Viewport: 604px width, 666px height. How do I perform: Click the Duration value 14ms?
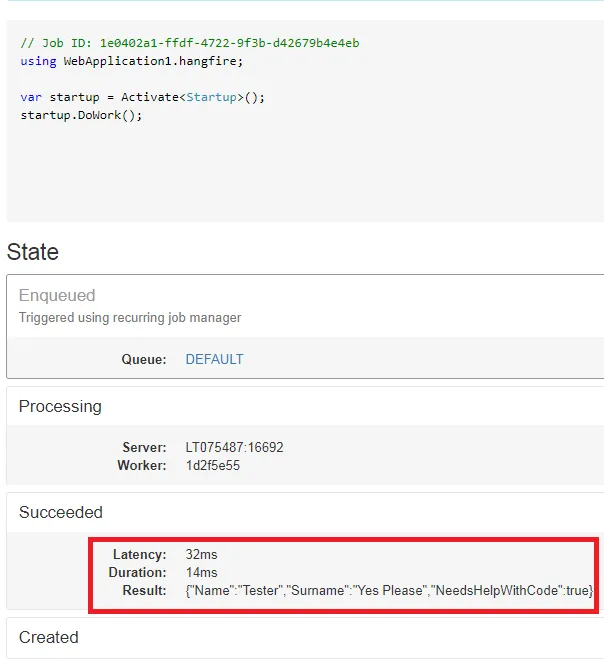click(x=201, y=572)
